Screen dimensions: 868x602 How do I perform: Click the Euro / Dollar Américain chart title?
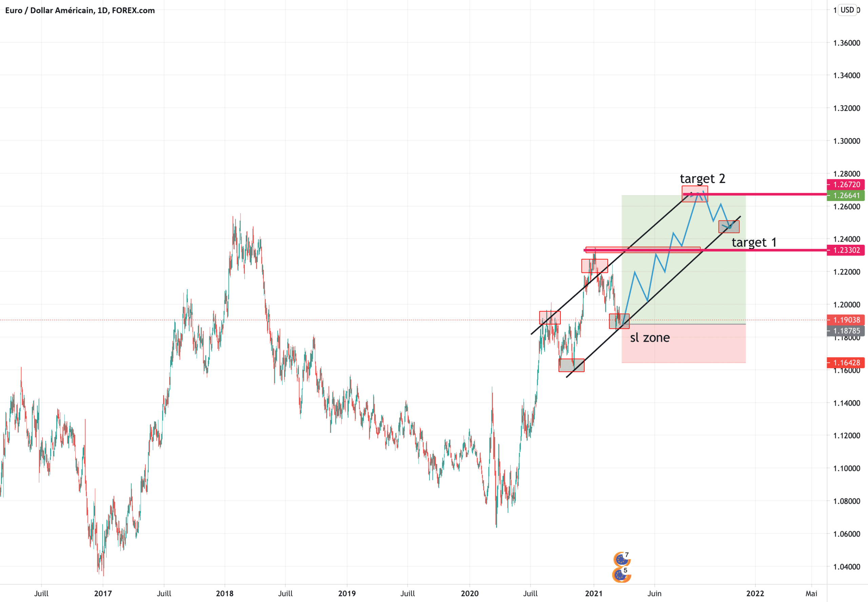[80, 10]
